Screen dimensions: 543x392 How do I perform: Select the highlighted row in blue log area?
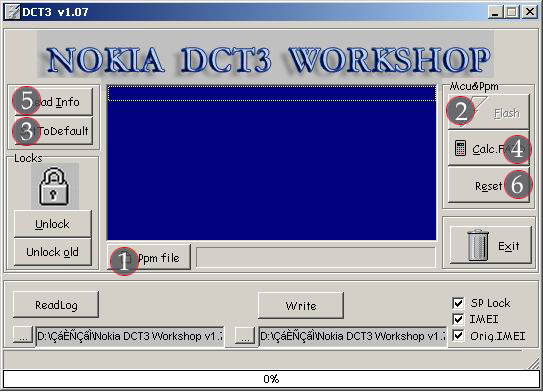pyautogui.click(x=272, y=93)
